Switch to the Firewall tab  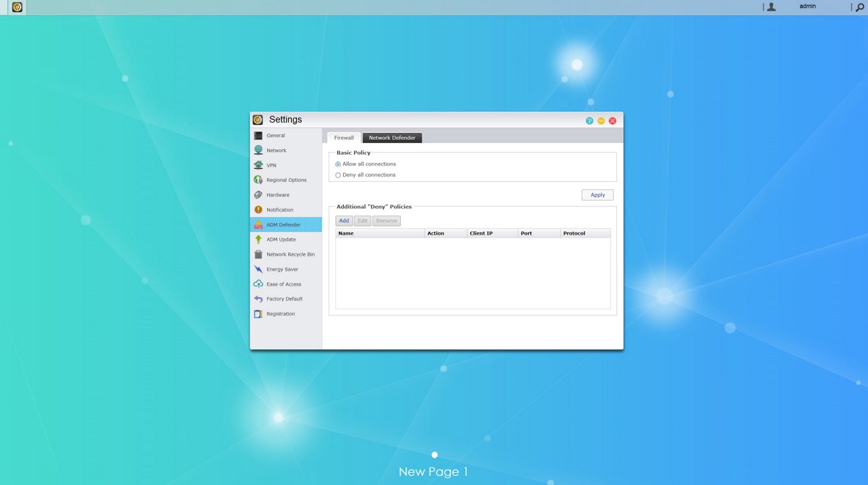[x=344, y=138]
